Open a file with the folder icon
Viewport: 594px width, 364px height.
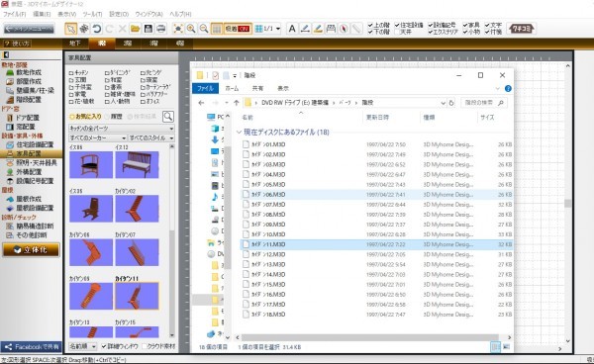pyautogui.click(x=135, y=29)
